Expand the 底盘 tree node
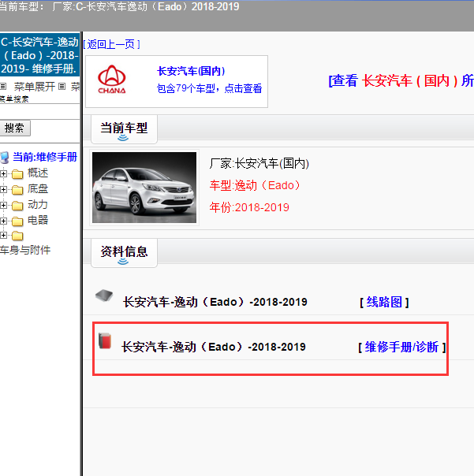This screenshot has width=474, height=476. click(3, 189)
